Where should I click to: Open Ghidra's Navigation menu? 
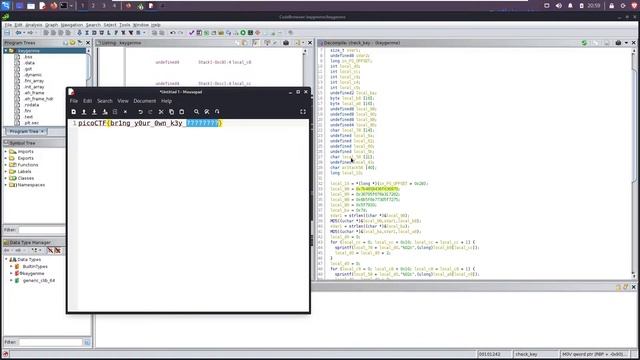(71, 25)
